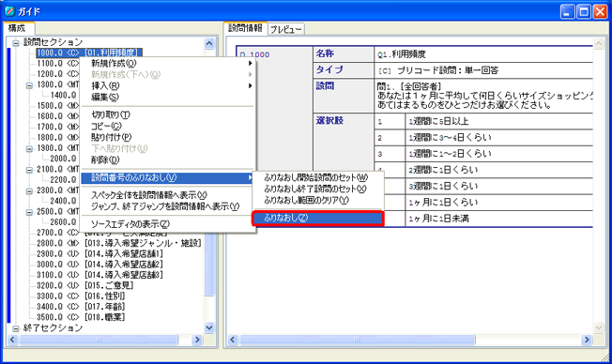612x364 pixels.
Task: Choose 切り取り(T) from context menu
Action: pyautogui.click(x=168, y=114)
